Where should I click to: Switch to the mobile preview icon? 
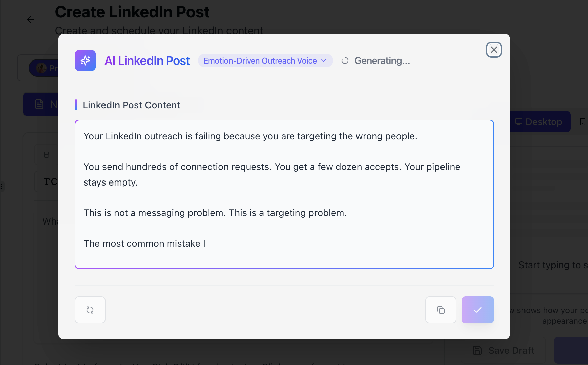point(583,122)
